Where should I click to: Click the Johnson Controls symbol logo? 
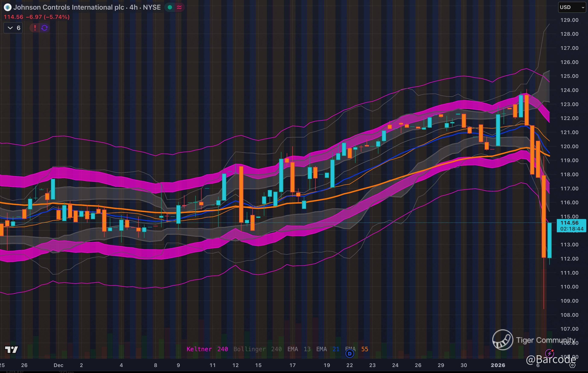click(7, 7)
